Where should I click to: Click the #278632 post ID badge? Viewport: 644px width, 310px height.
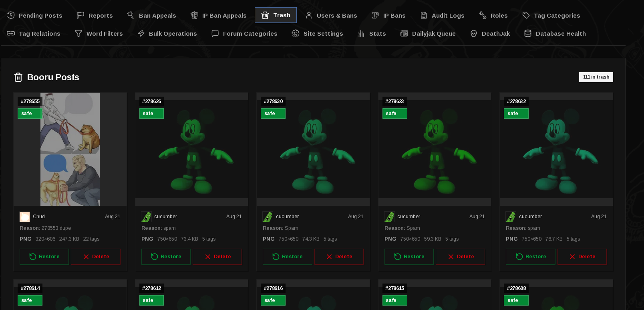tap(516, 101)
